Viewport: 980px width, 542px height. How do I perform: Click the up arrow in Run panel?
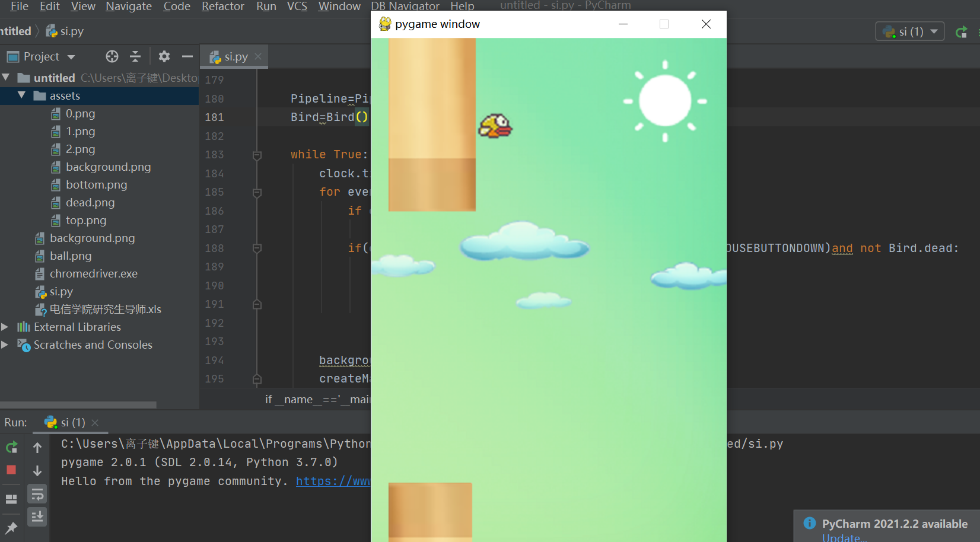pos(37,447)
